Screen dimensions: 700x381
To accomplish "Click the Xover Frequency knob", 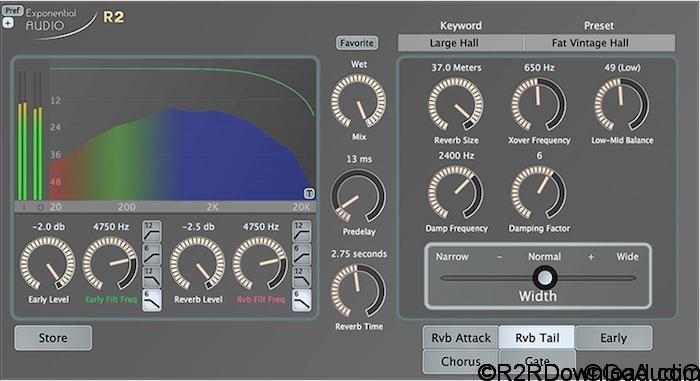I will pos(539,105).
